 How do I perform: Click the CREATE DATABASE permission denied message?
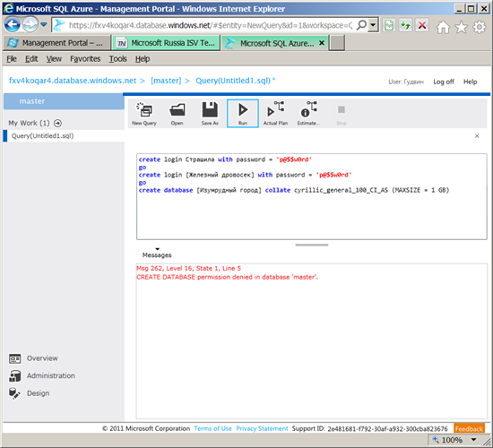228,277
